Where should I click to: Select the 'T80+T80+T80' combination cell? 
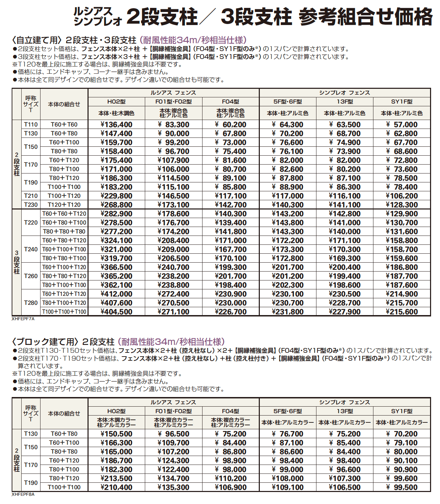(64, 231)
